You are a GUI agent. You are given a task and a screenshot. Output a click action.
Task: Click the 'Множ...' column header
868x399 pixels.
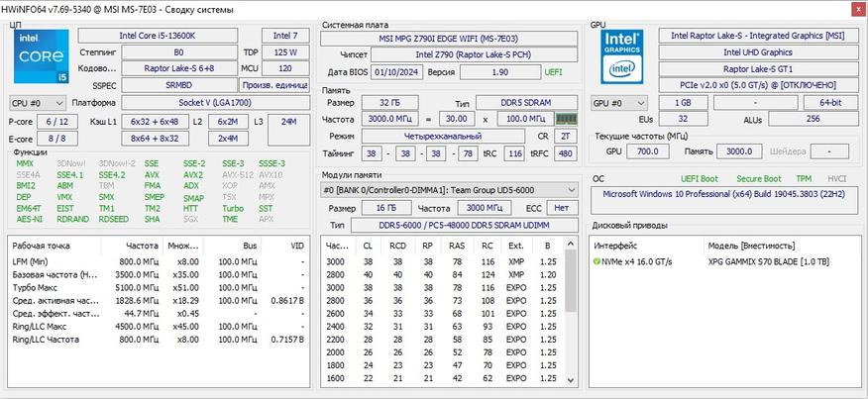tap(181, 246)
